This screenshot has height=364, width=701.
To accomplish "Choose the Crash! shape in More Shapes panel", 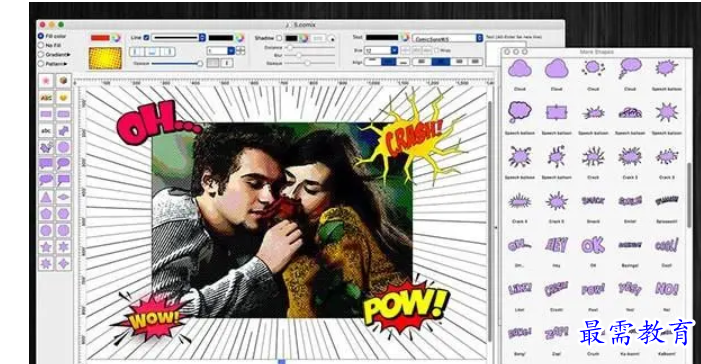I will [556, 289].
